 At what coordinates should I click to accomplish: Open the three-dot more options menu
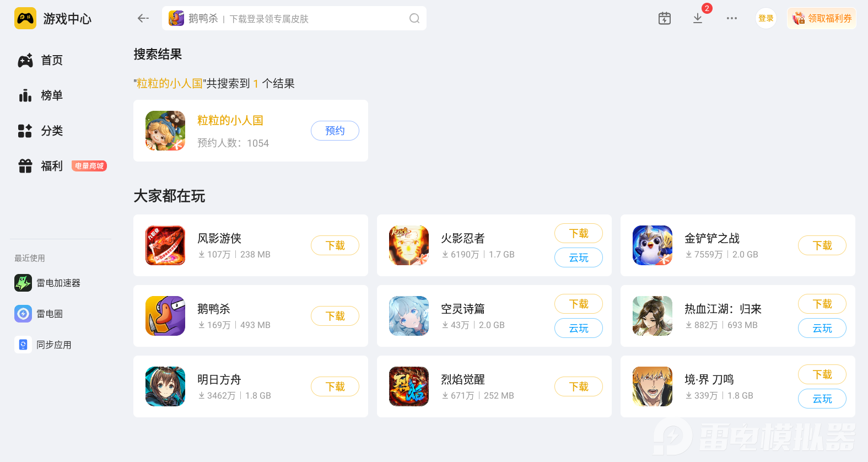coord(732,18)
